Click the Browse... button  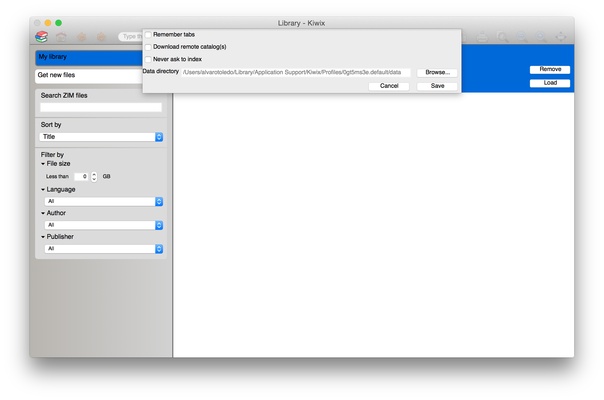(x=437, y=72)
